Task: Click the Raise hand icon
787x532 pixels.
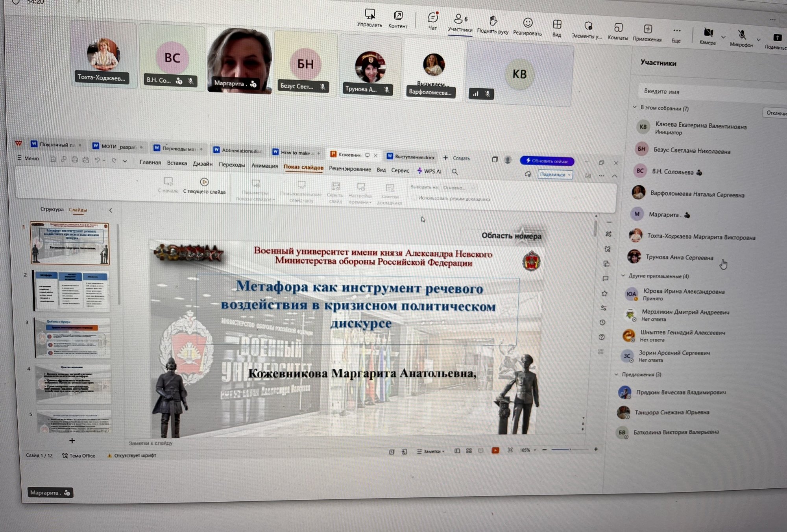Action: 493,20
